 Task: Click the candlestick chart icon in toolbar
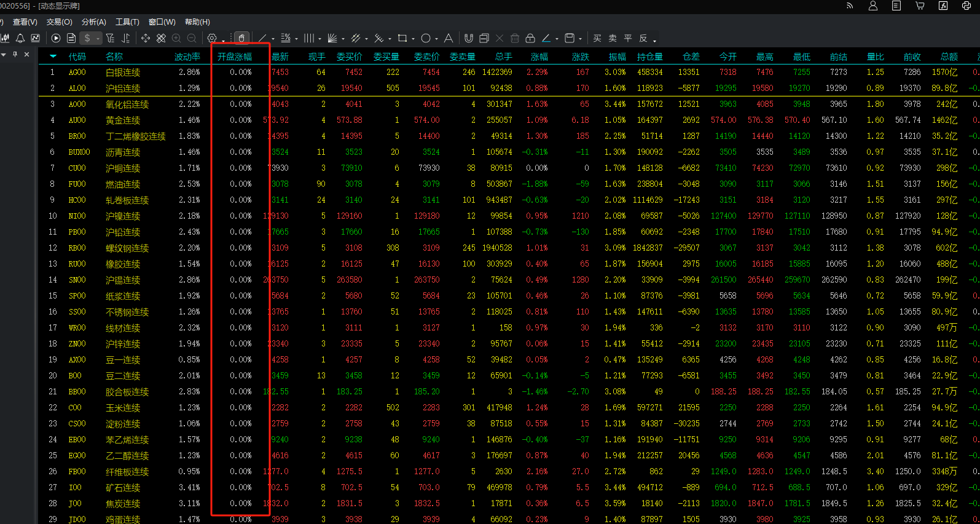pos(5,38)
